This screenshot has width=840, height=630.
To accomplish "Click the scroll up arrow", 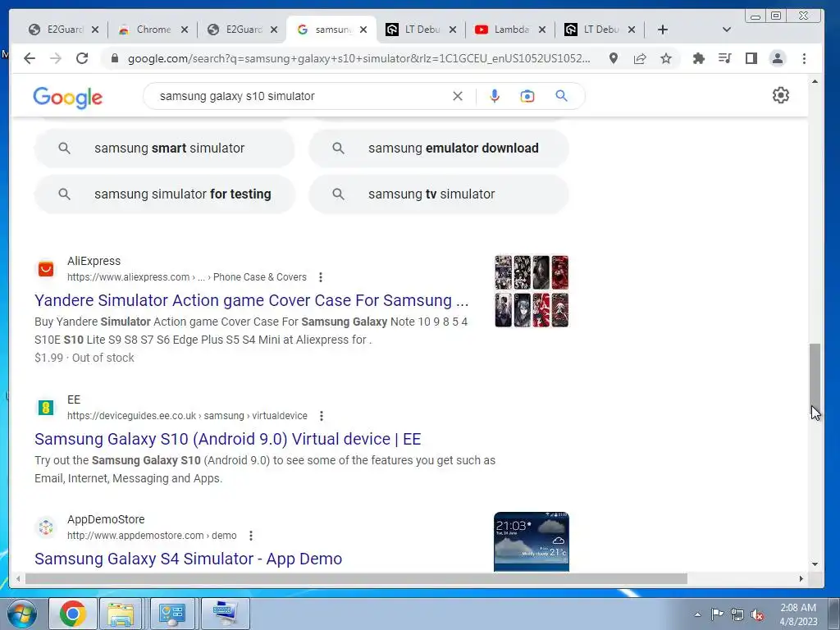I will (815, 81).
